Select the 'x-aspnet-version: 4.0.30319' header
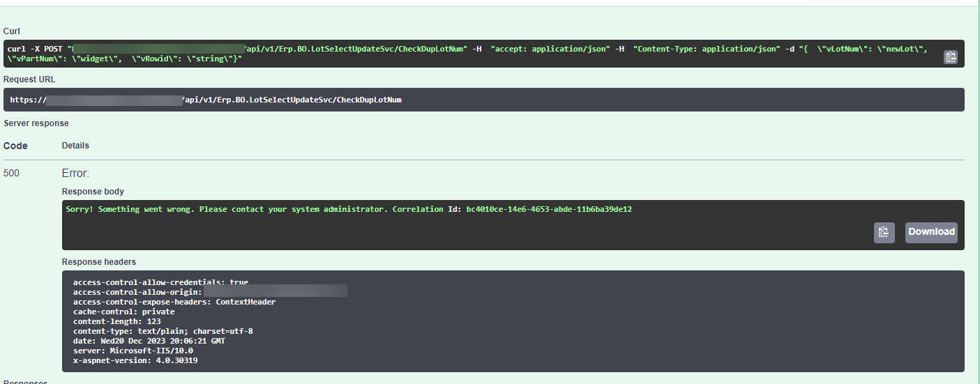 136,360
